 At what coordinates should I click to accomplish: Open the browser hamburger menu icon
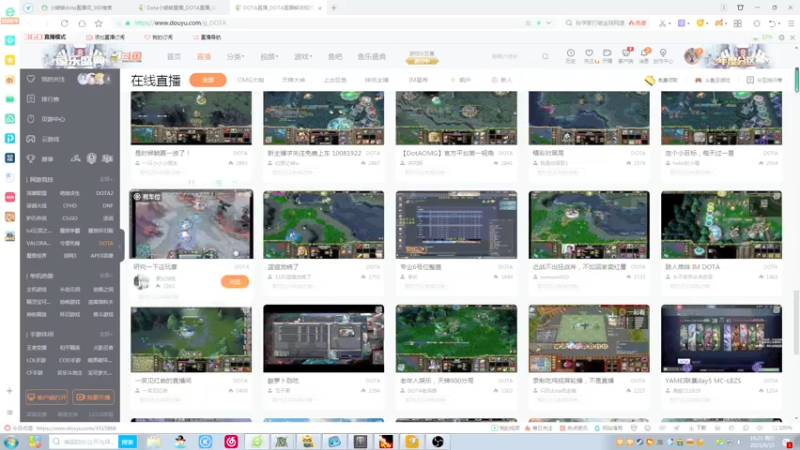[x=791, y=23]
